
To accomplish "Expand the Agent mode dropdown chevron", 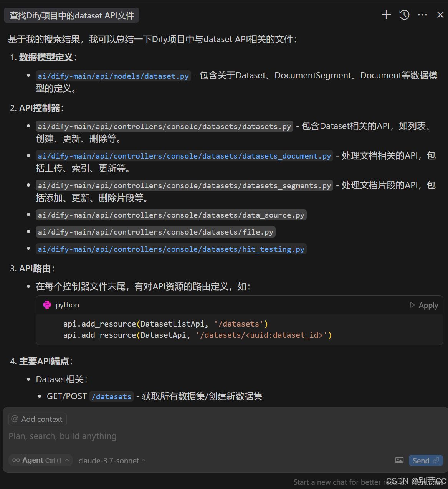I will coord(67,460).
